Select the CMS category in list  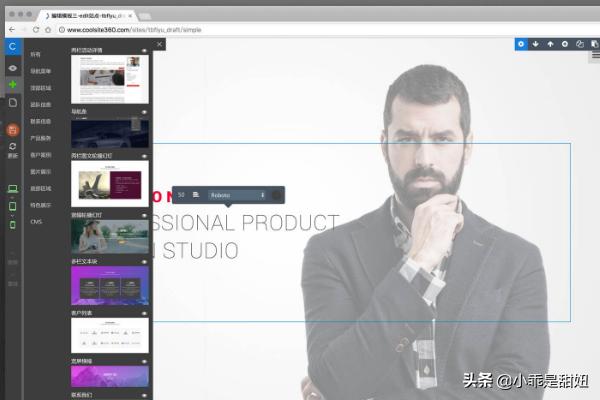tap(36, 221)
